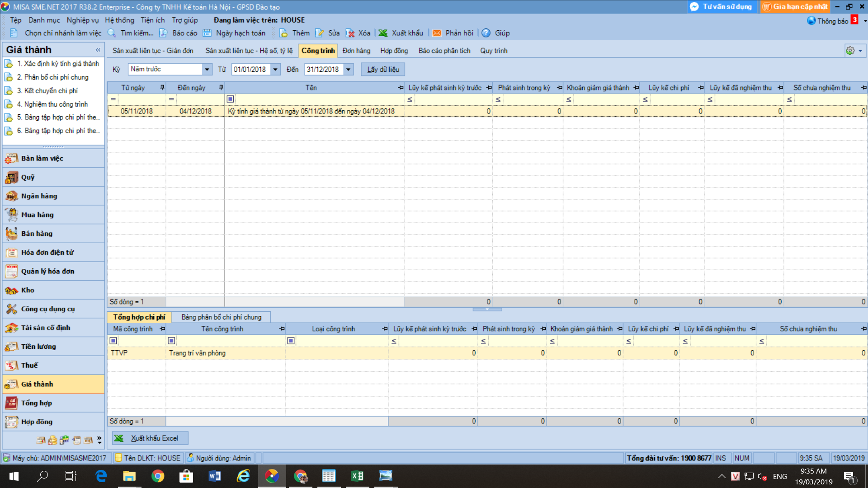
Task: Click the Thông báo notification globe icon
Action: tap(811, 21)
